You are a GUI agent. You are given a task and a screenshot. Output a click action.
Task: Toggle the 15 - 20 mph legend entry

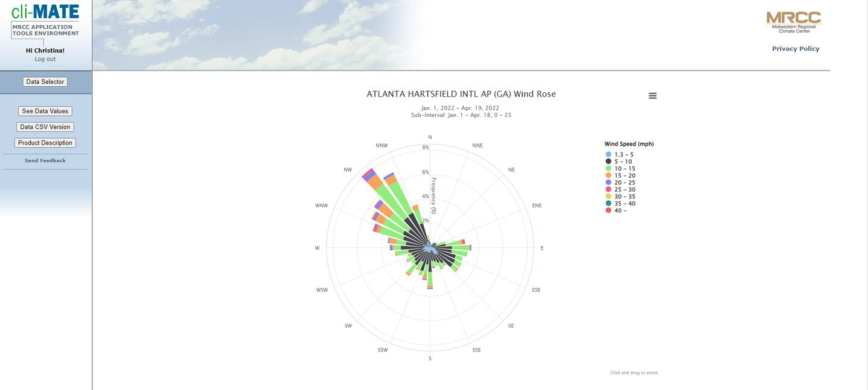tap(624, 175)
